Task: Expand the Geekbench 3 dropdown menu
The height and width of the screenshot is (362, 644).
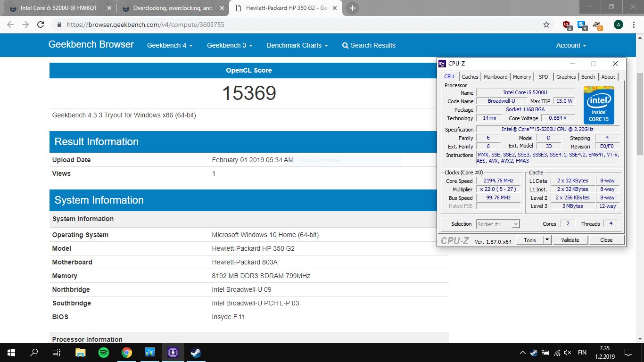Action: [x=230, y=45]
